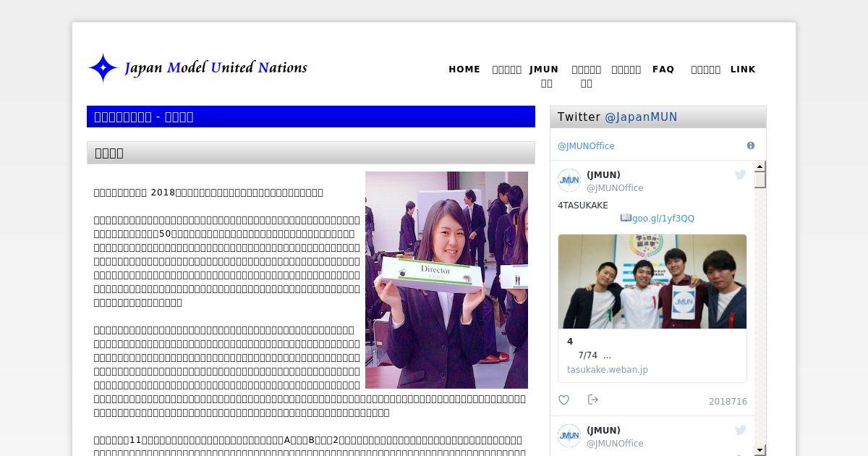
Task: Open the tweet photo of four men
Action: pyautogui.click(x=652, y=282)
